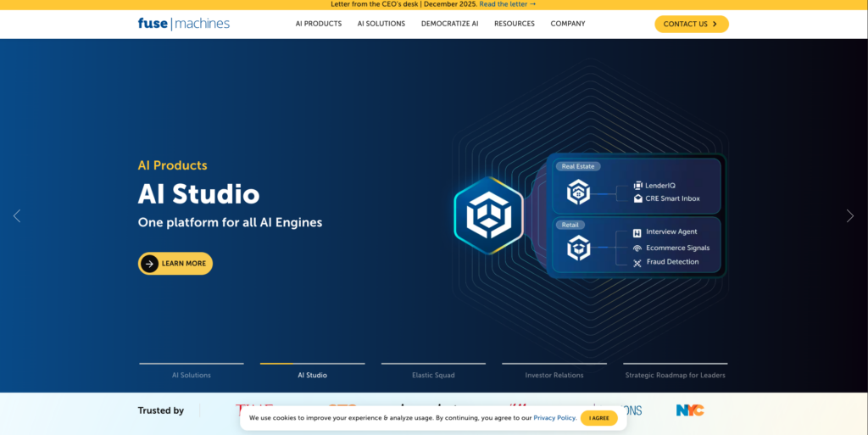868x435 pixels.
Task: Open the Democratize AI menu
Action: click(x=449, y=24)
